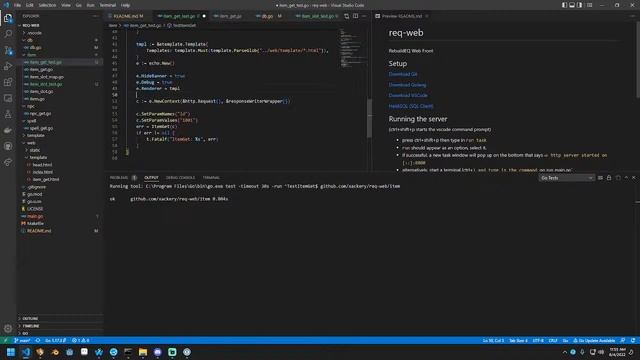Click the code minimap

(352, 49)
